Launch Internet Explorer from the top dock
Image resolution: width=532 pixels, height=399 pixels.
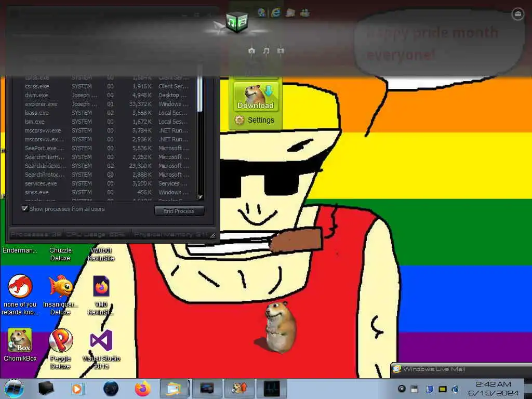pos(276,13)
